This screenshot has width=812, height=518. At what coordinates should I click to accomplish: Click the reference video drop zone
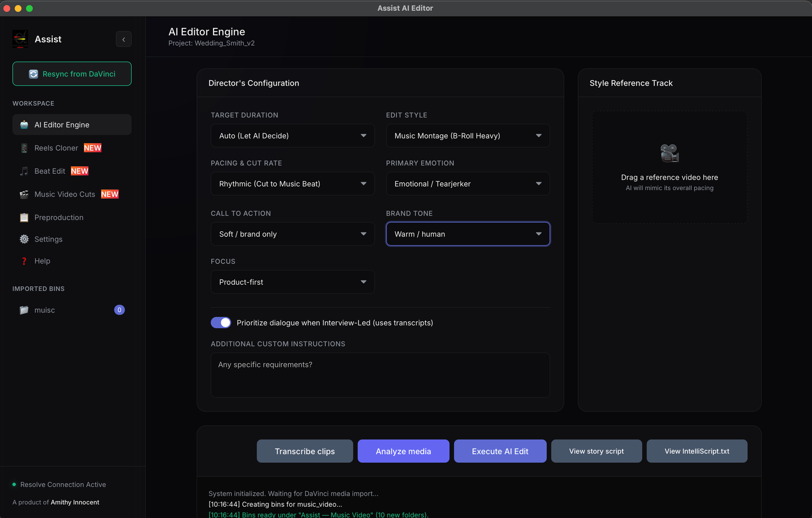click(x=669, y=167)
